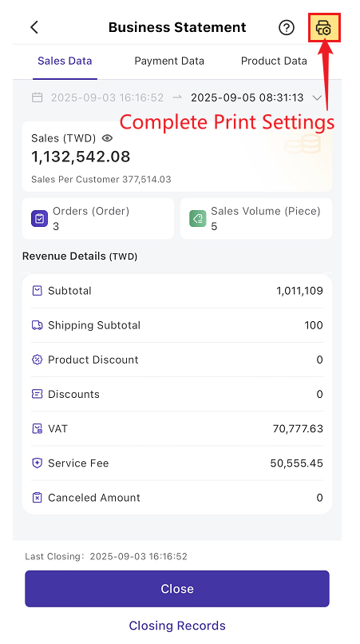Click the Subtotal bag icon
Screen dimensions: 360x644
[x=37, y=291]
